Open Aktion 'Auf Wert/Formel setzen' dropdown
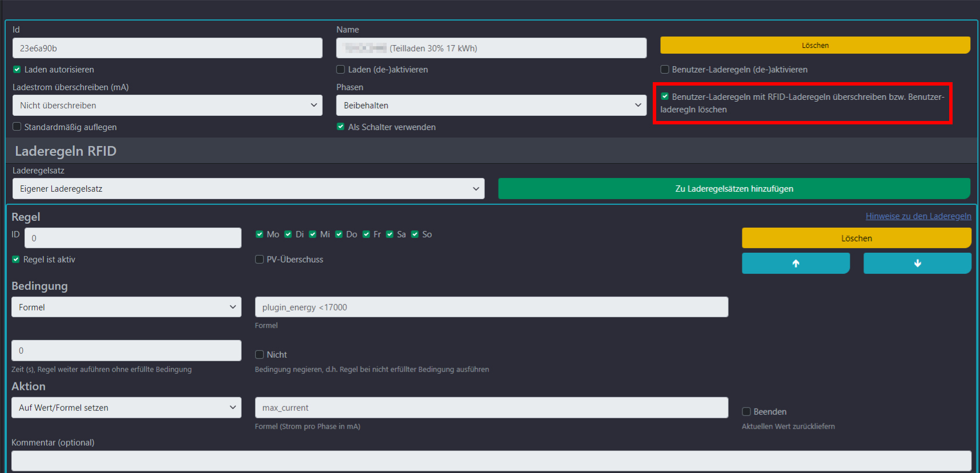Image resolution: width=980 pixels, height=473 pixels. 126,408
